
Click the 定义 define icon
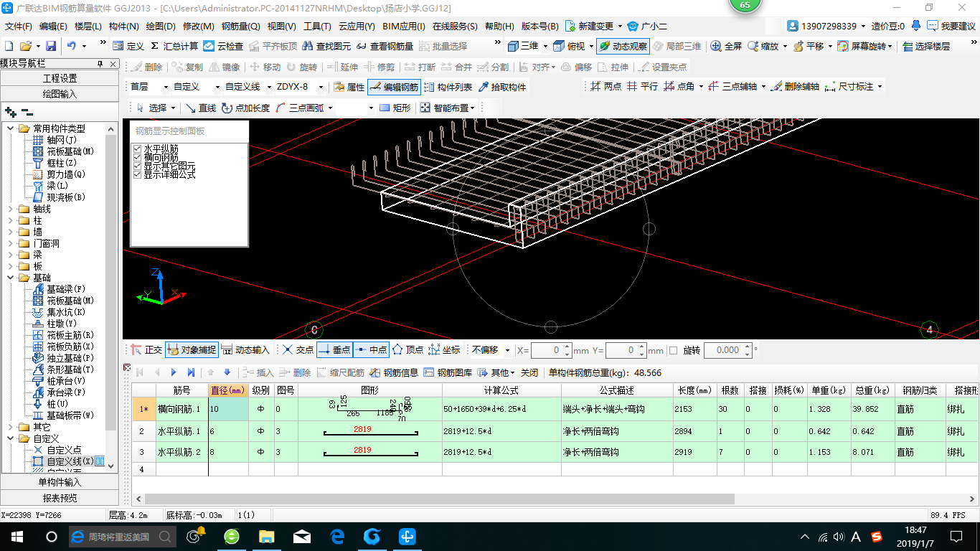click(x=128, y=46)
